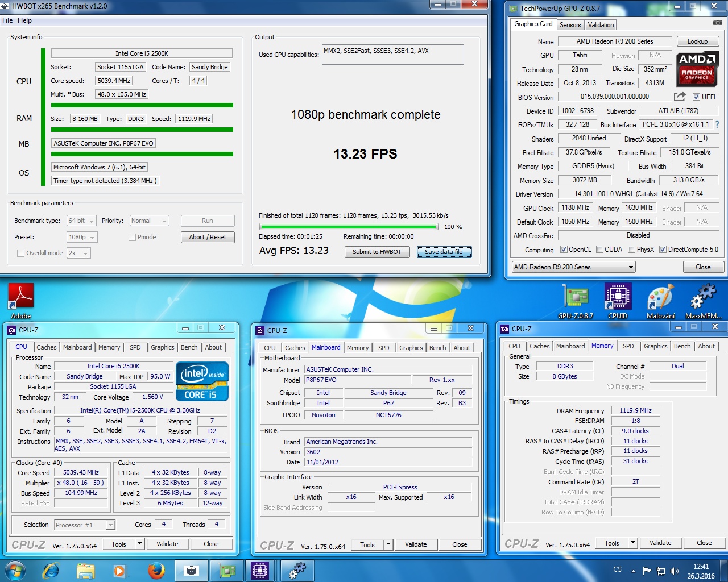Open Firefox from the taskbar

[156, 570]
